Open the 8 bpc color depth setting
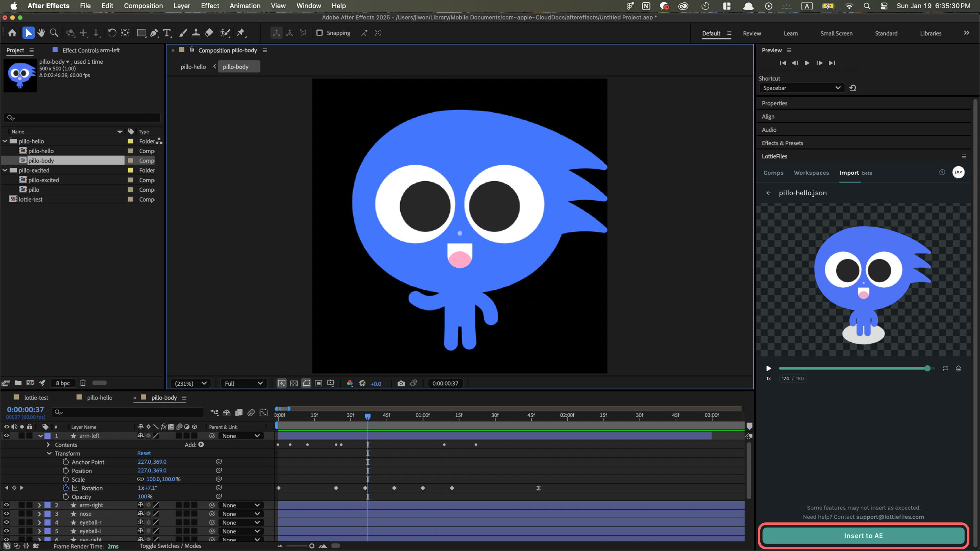The width and height of the screenshot is (980, 551). (x=63, y=383)
